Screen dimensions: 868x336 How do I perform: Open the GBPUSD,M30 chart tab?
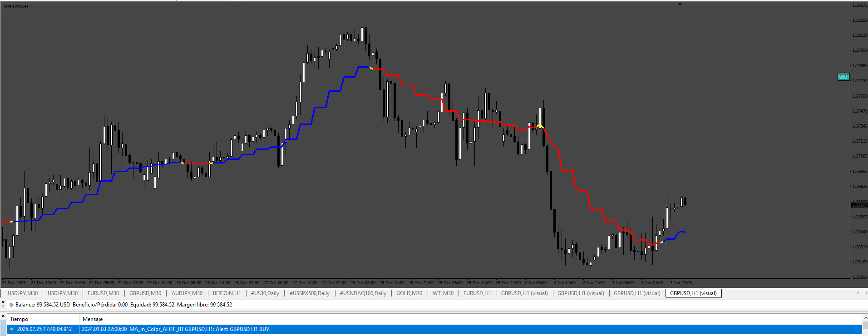pyautogui.click(x=145, y=293)
